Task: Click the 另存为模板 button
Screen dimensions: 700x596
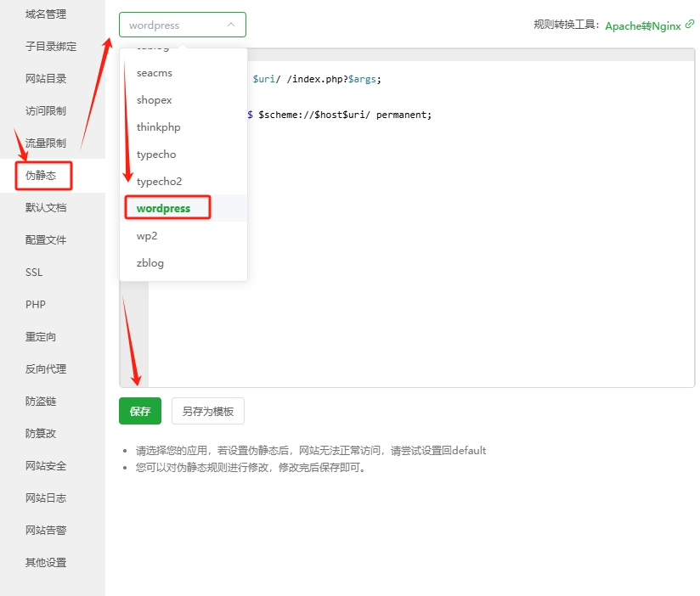Action: [x=208, y=411]
